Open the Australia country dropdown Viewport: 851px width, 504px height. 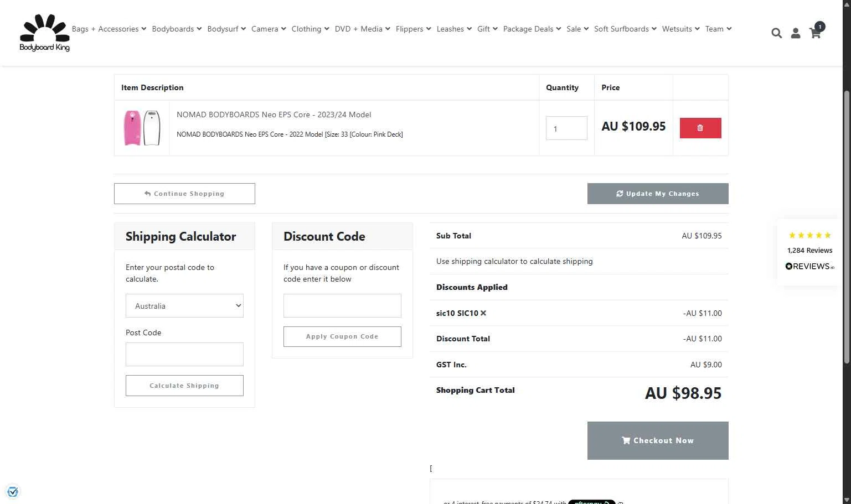pos(184,306)
